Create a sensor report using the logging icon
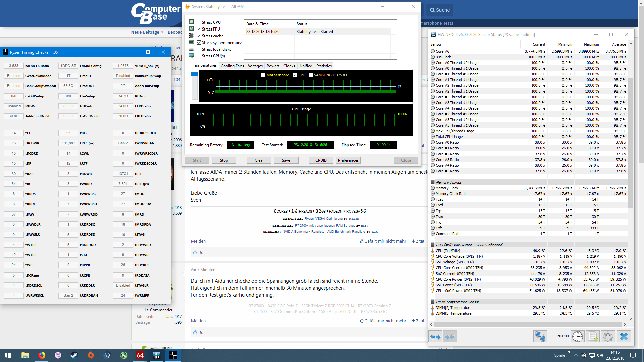 593,336
